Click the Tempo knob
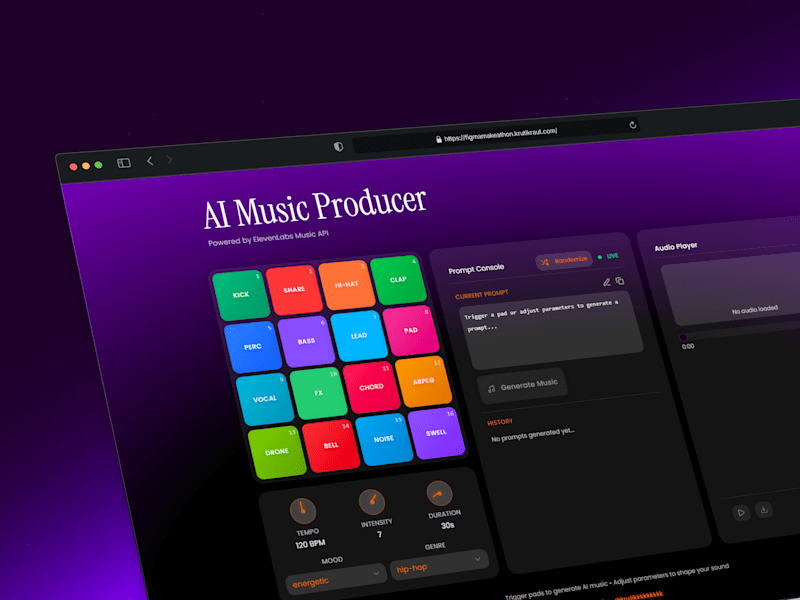The image size is (800, 600). pyautogui.click(x=303, y=511)
